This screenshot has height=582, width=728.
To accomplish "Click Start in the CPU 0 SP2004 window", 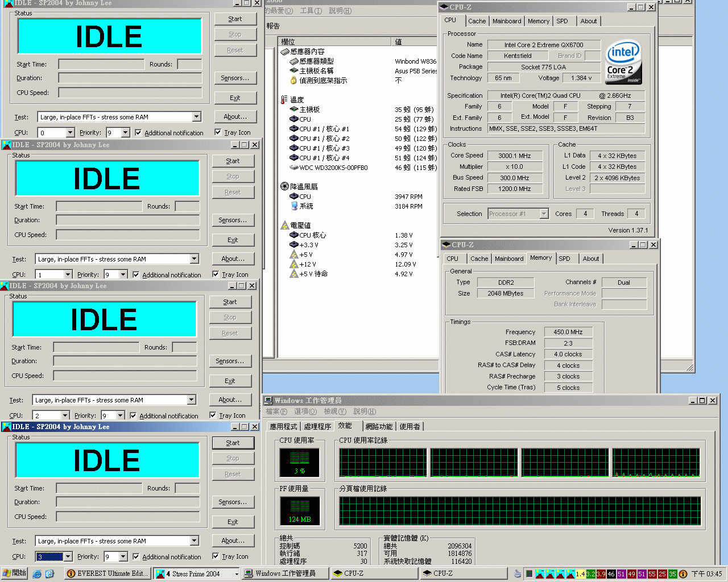I will [235, 19].
